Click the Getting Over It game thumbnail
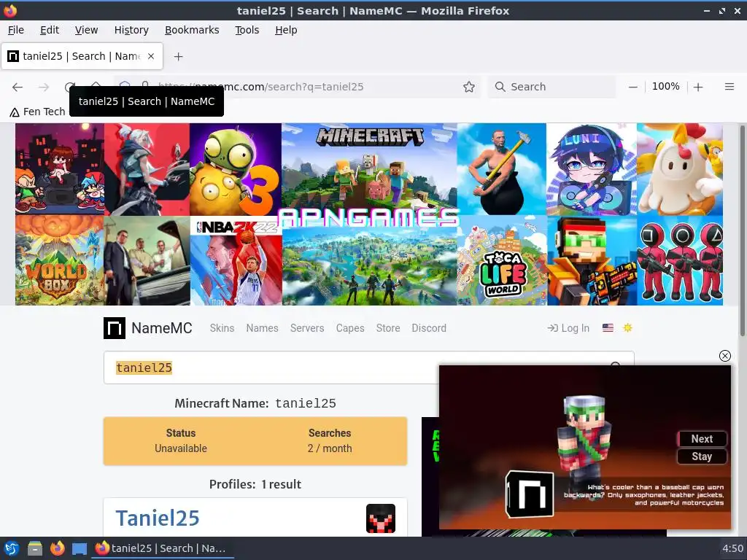The width and height of the screenshot is (747, 560). tap(502, 169)
